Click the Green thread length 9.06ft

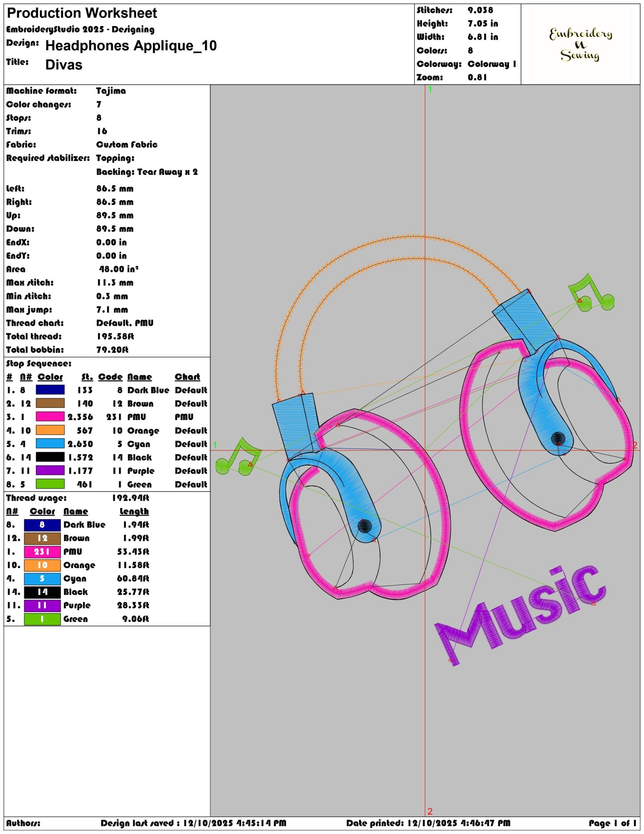(135, 619)
